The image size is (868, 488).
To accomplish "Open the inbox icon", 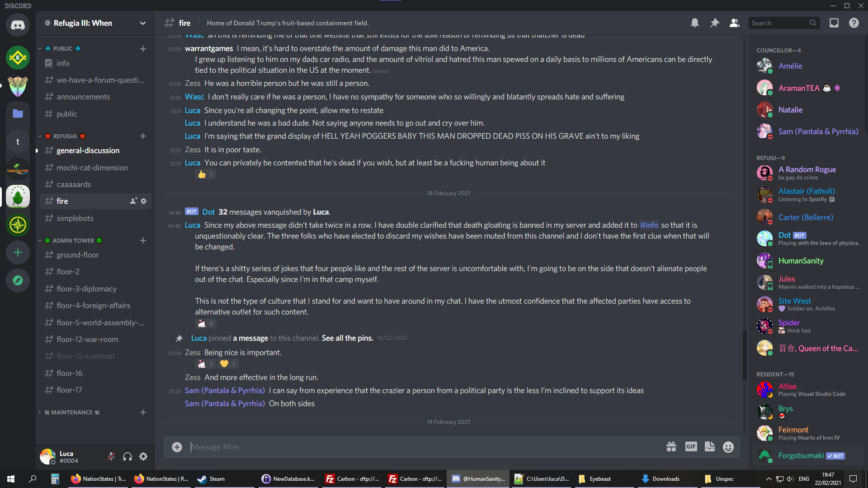I will click(834, 23).
